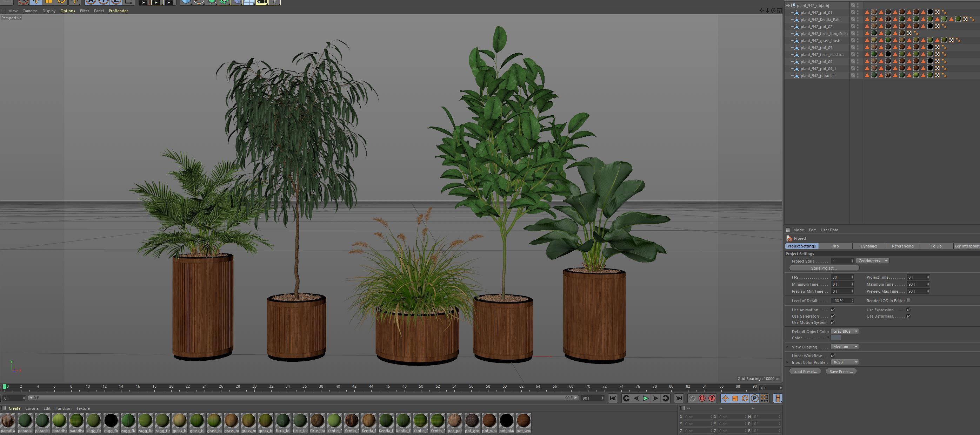Jump to next keyframe

pos(665,398)
